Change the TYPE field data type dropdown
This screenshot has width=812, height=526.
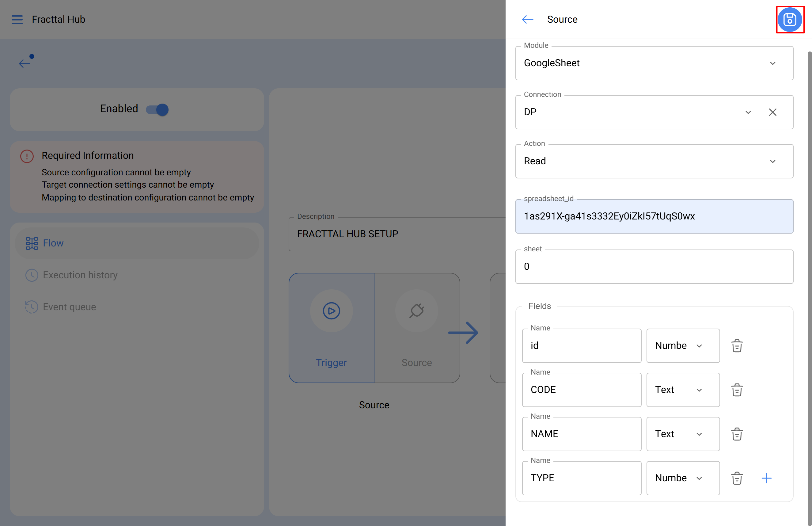[x=683, y=478]
